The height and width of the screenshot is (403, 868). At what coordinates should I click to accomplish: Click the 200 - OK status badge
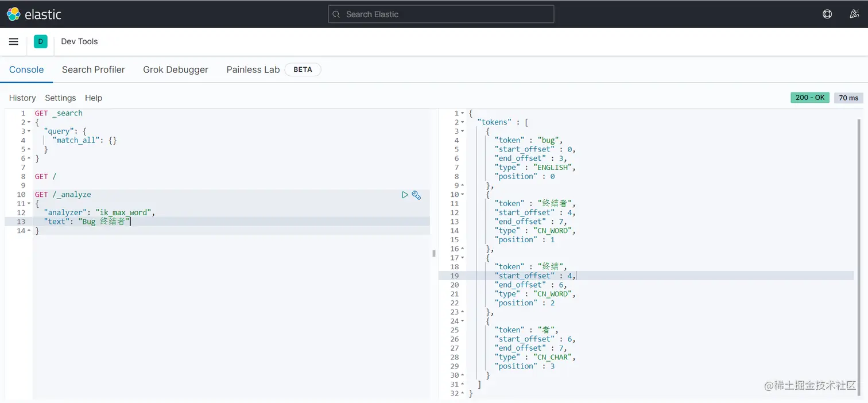[x=810, y=98]
